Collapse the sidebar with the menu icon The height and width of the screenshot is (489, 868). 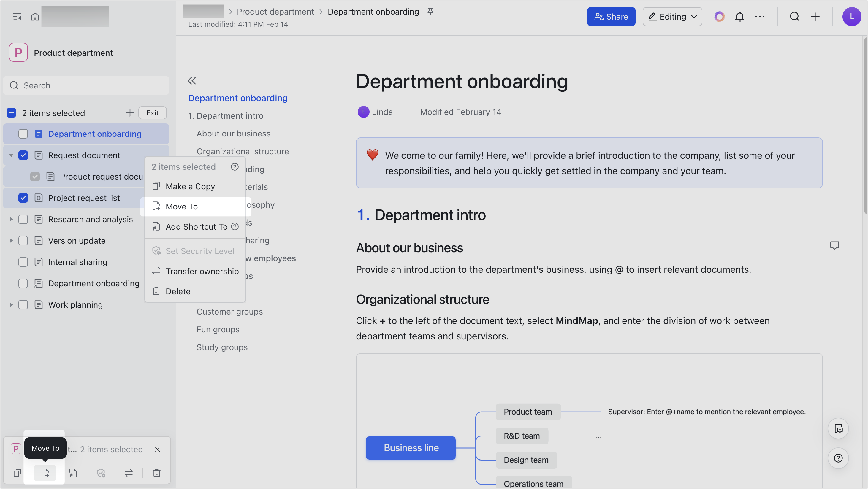[x=17, y=17]
